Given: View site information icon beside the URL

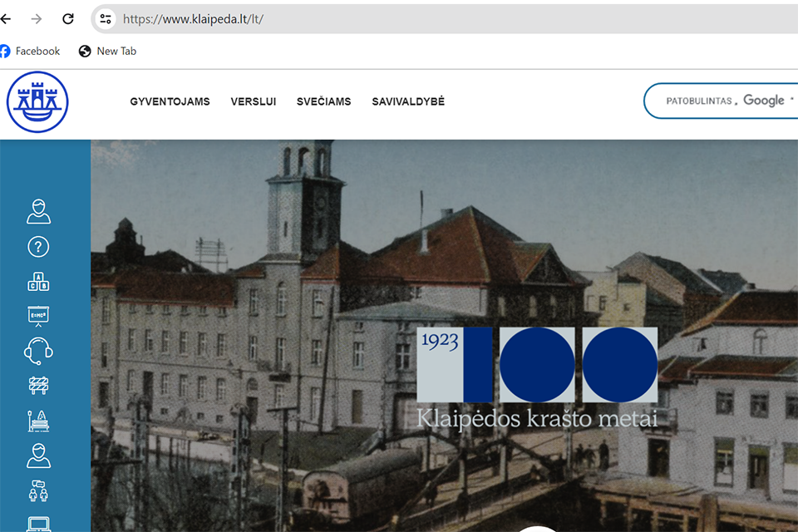Looking at the screenshot, I should coord(105,18).
